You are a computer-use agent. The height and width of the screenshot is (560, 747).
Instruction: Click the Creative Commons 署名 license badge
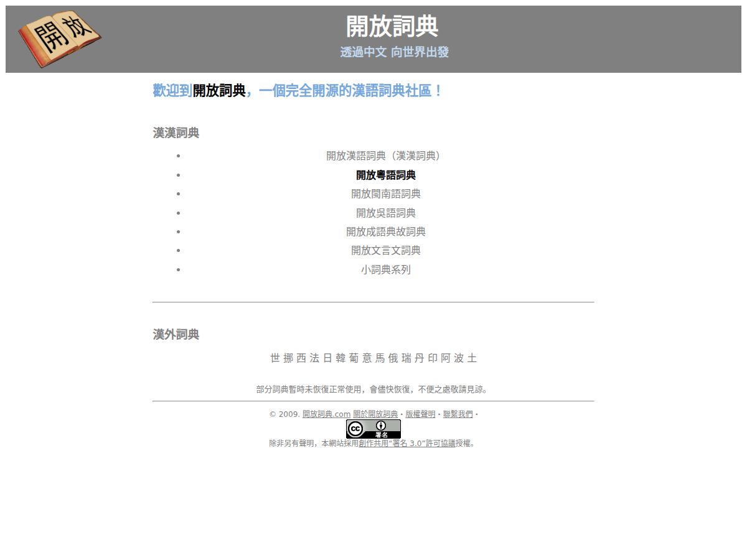pos(374,429)
